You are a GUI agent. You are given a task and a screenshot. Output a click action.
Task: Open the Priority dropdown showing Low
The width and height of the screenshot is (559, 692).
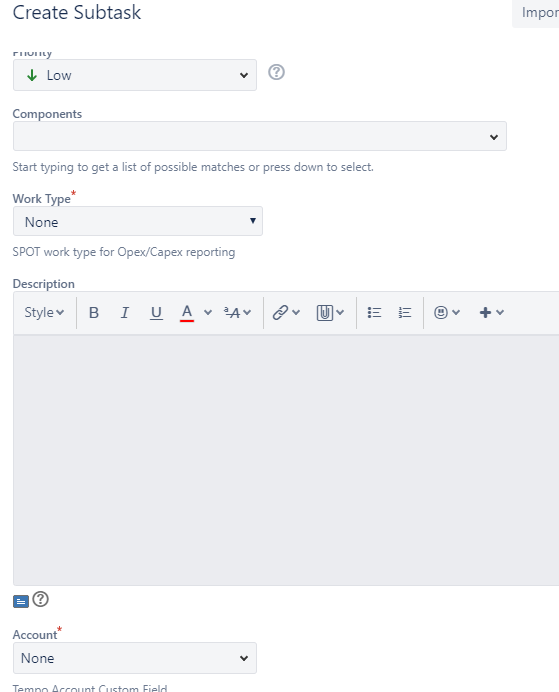point(135,75)
